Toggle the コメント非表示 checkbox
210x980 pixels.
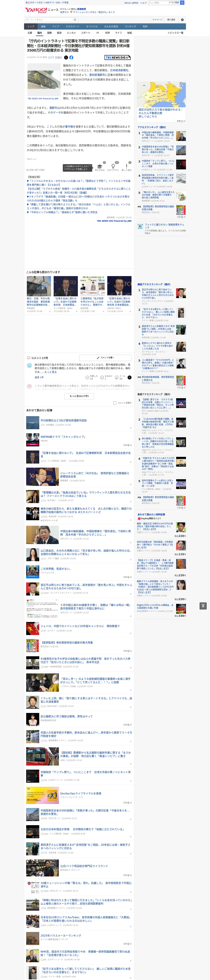(115, 403)
